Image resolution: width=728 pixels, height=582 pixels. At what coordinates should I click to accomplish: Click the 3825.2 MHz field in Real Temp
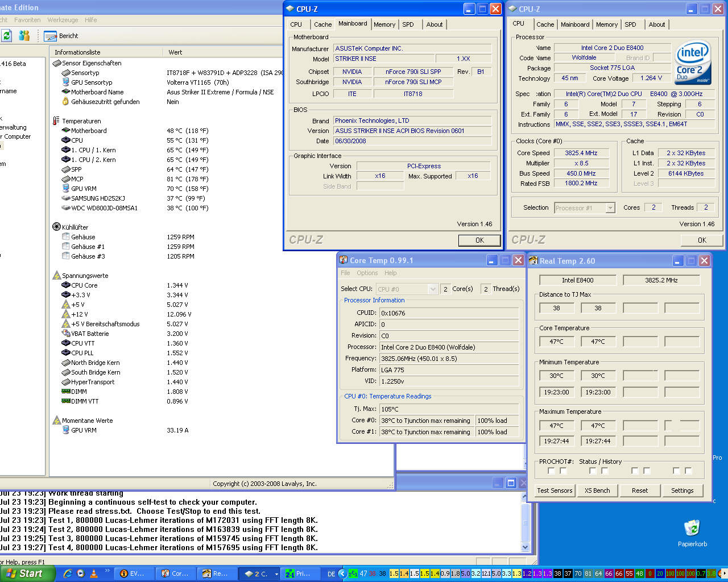661,280
